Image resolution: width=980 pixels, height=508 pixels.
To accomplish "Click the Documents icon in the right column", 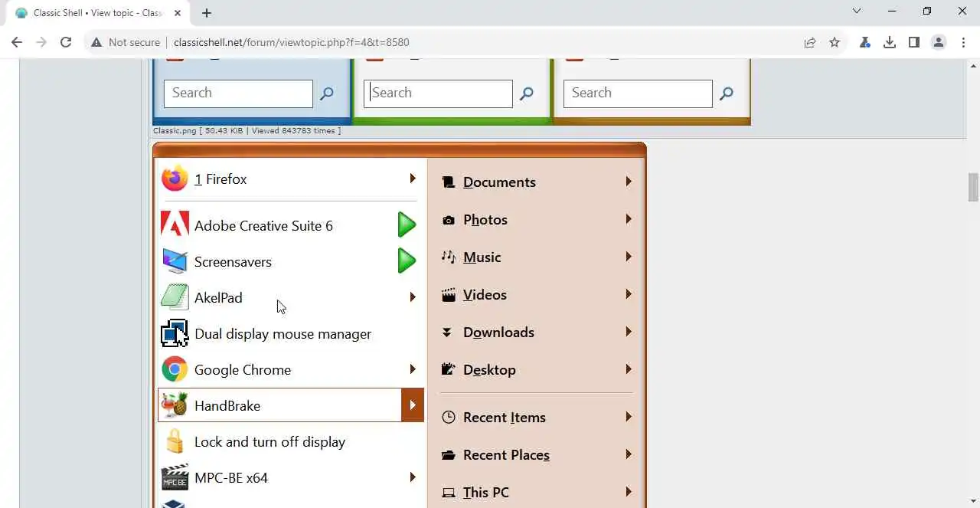I will coord(449,182).
